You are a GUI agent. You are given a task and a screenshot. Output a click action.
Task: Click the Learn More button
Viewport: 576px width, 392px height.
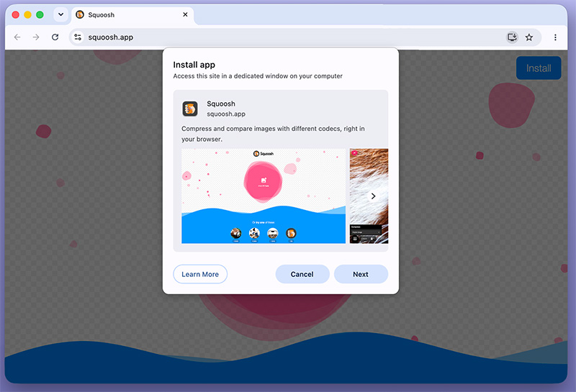coord(200,274)
